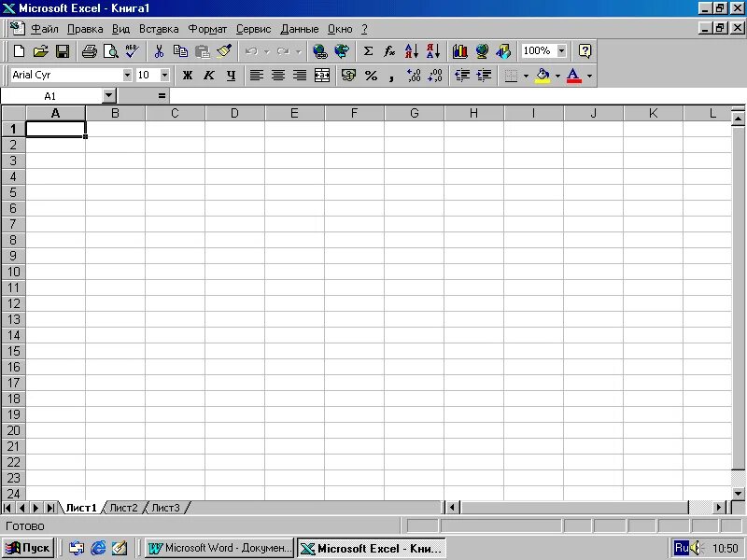Pick a font color from the А swatch
This screenshot has height=560, width=747.
tap(571, 76)
